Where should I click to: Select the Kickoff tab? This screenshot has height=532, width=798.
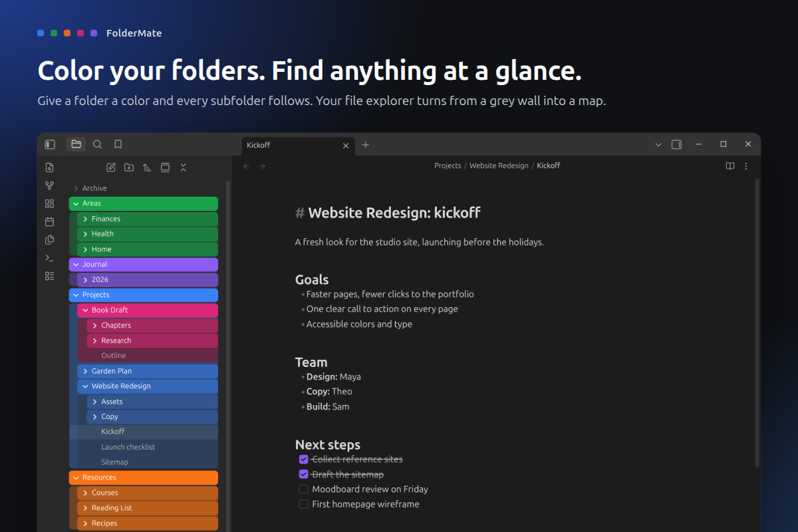tap(298, 145)
